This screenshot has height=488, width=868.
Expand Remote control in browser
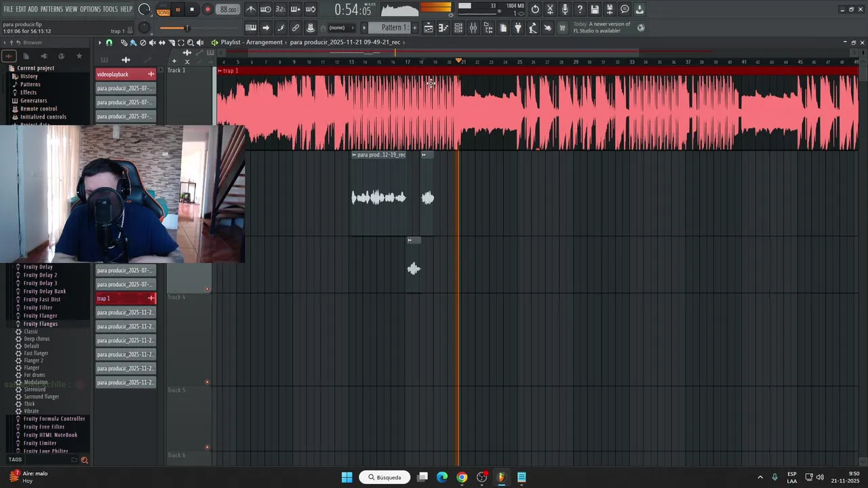[x=39, y=109]
